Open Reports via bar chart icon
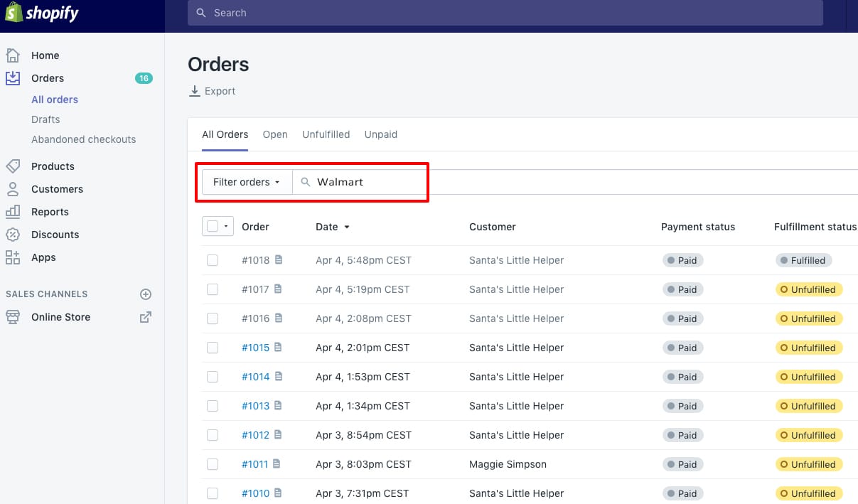858x504 pixels. click(13, 212)
